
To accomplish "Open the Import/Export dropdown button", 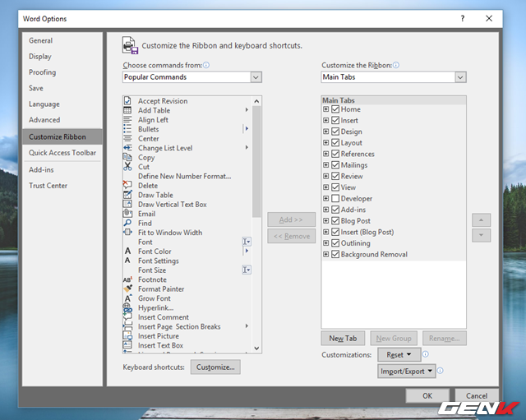I will [406, 372].
